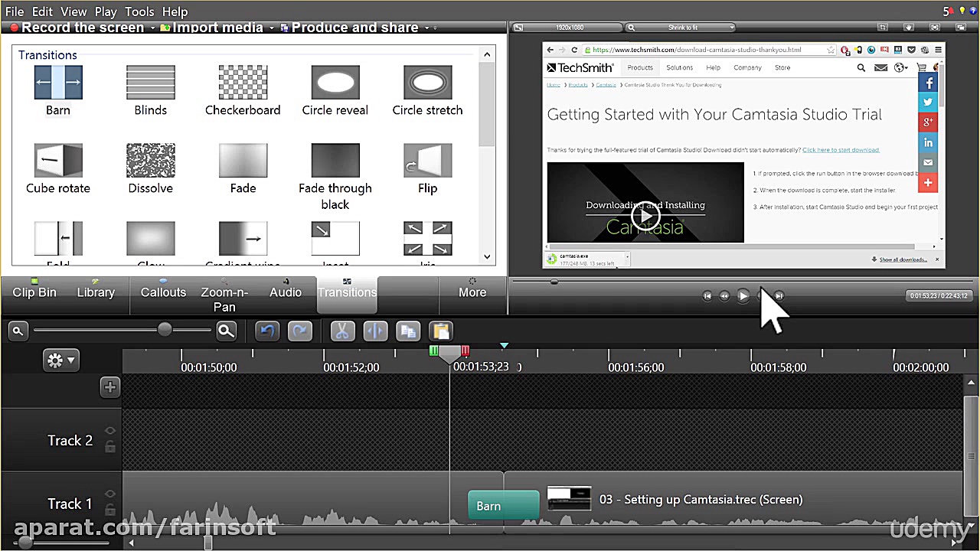The width and height of the screenshot is (980, 551).
Task: Detach the preview window
Action: coord(960,28)
